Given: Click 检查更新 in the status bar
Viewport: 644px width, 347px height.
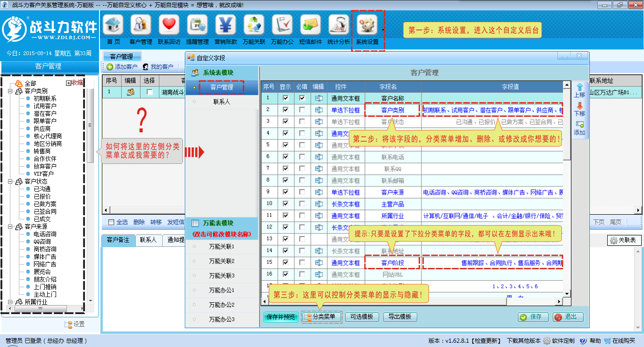Looking at the screenshot, I should (487, 341).
